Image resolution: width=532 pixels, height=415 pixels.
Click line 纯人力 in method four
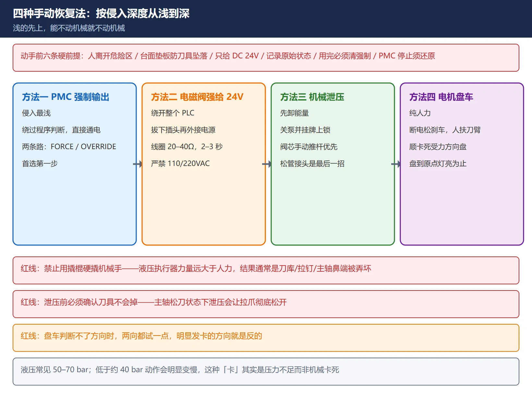point(420,113)
